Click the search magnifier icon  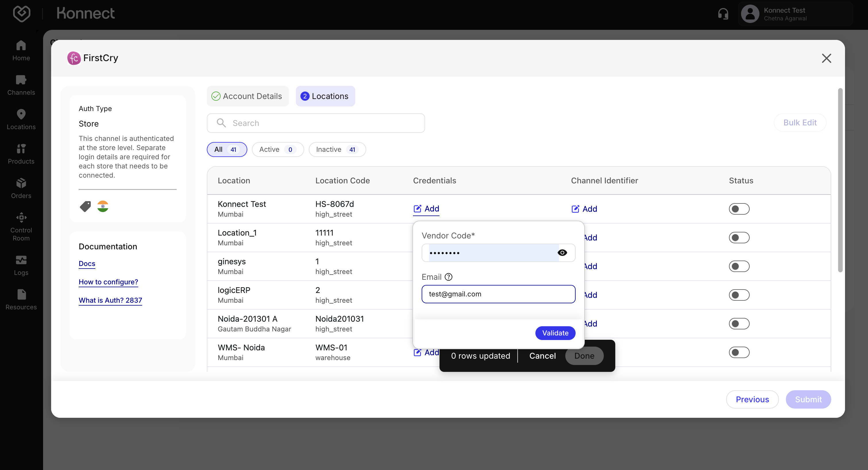pyautogui.click(x=221, y=123)
